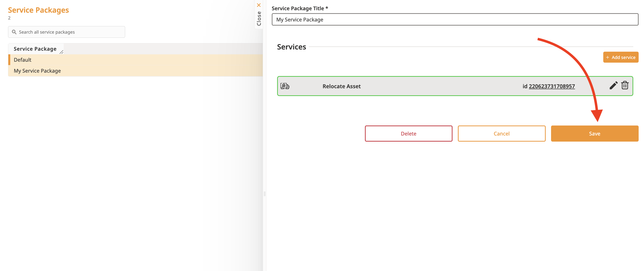Click the Add service button label
Viewport: 644px width, 271px height.
click(623, 58)
